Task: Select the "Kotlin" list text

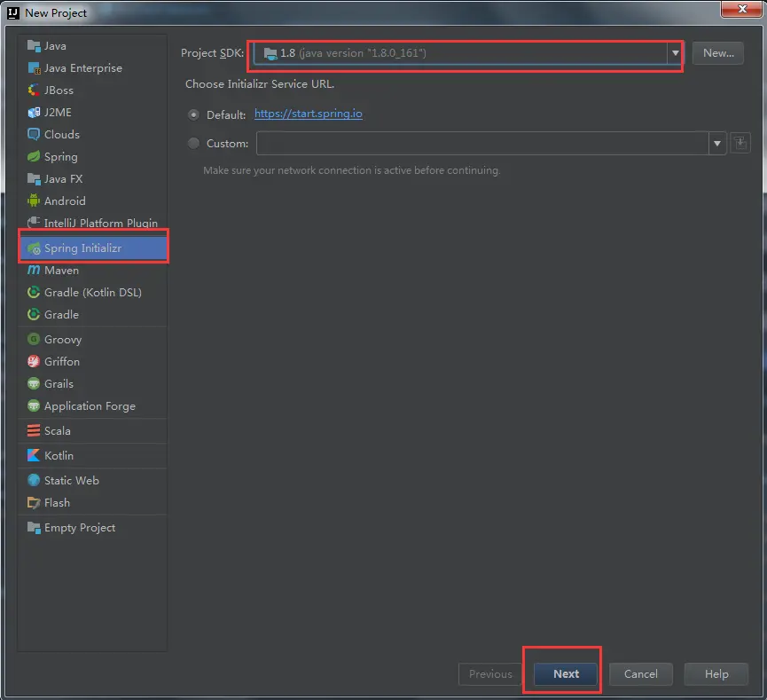Action: [59, 456]
